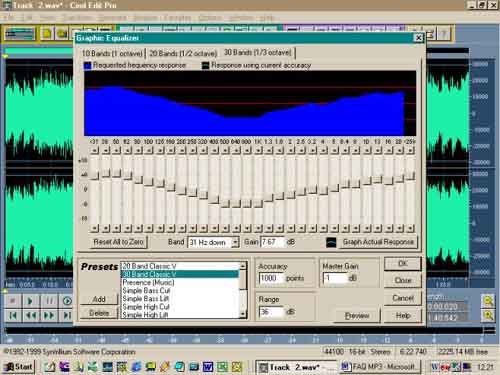Jump to the beginning with Go to Start
The height and width of the screenshot is (375, 500).
(12, 315)
